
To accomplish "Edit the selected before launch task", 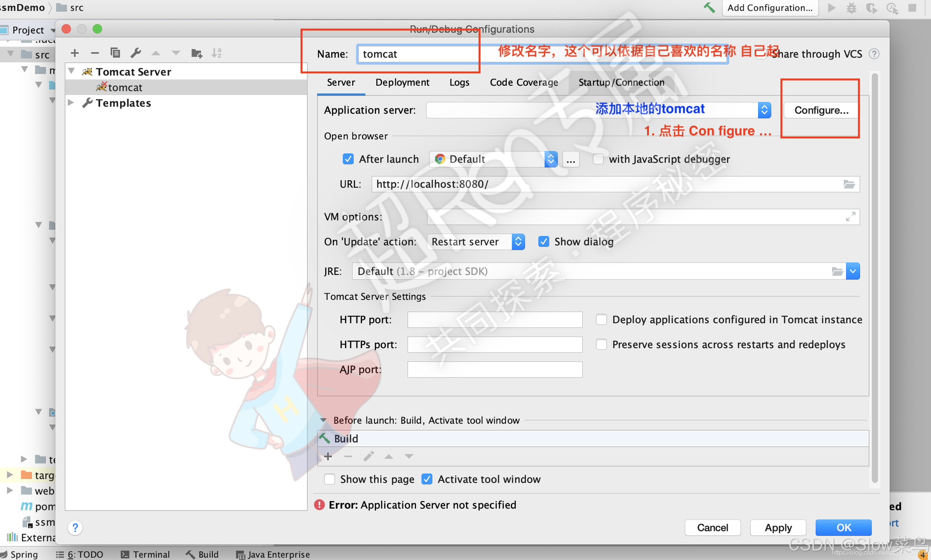I will click(369, 456).
